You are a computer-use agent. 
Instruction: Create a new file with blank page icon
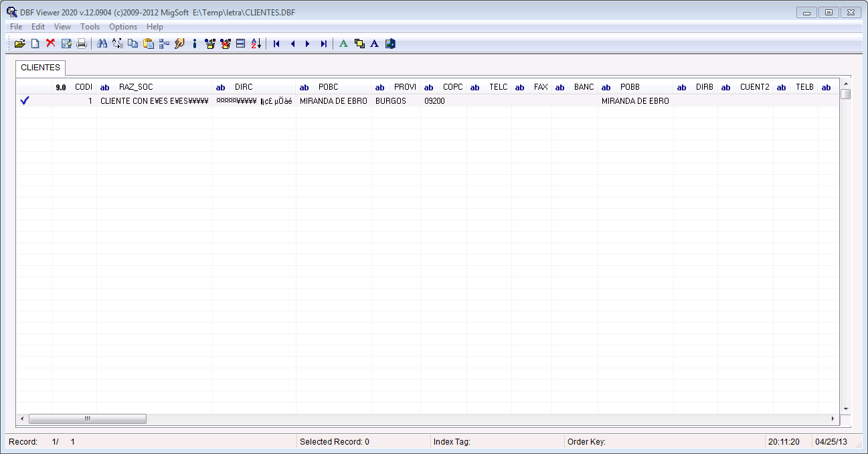click(x=35, y=44)
